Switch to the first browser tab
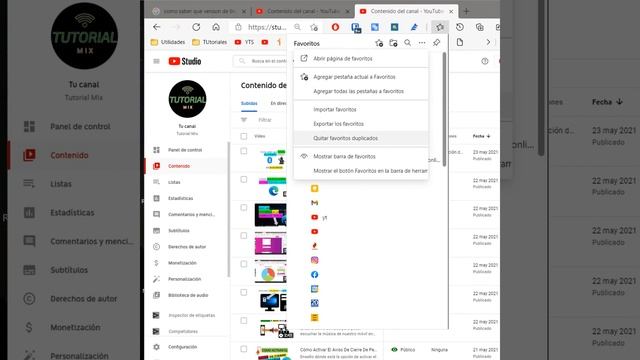Image resolution: width=640 pixels, height=360 pixels. pyautogui.click(x=199, y=11)
